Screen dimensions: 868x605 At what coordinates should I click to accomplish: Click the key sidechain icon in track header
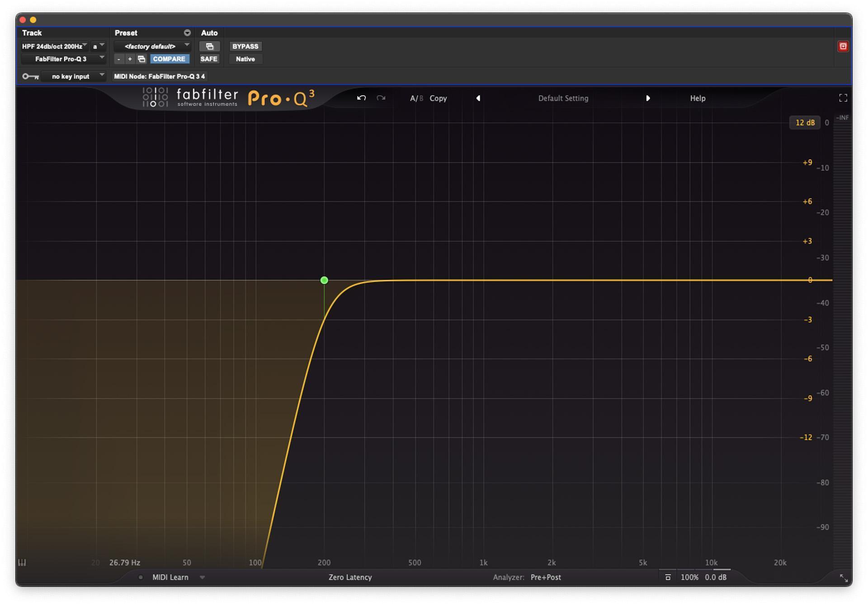click(30, 76)
